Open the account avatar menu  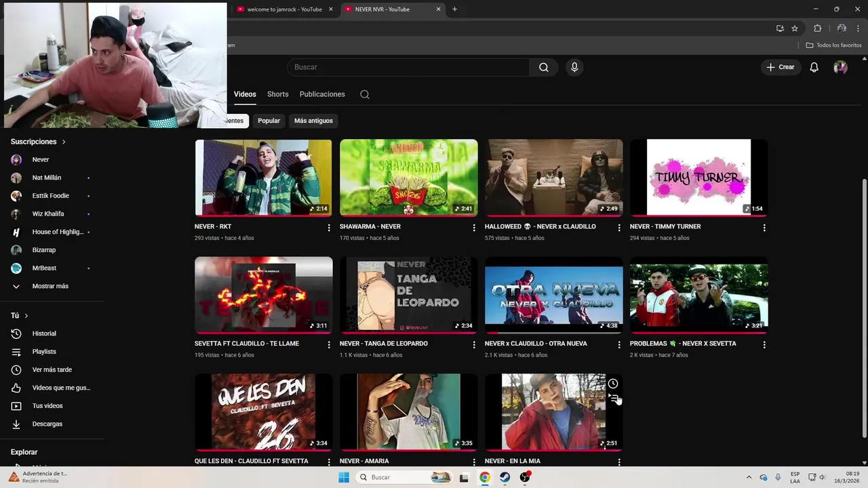840,67
